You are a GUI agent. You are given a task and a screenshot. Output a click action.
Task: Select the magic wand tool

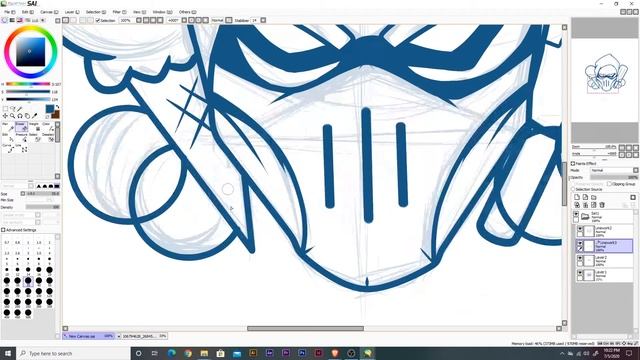[20, 109]
